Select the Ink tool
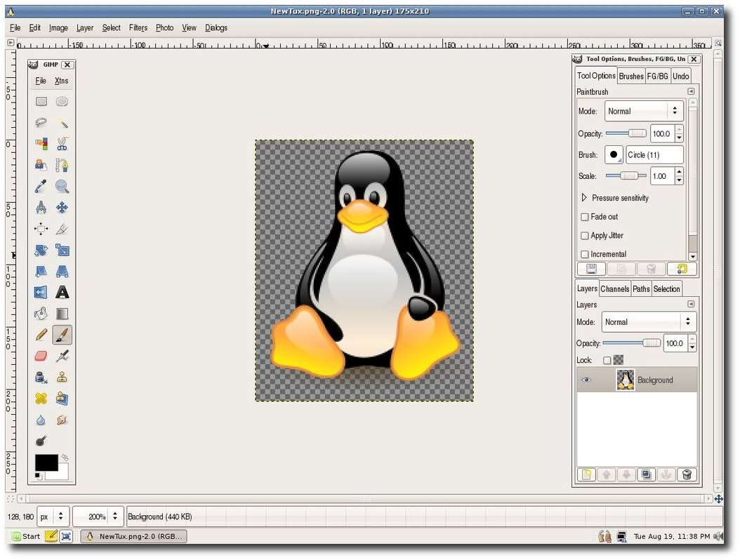The width and height of the screenshot is (740, 560). (x=41, y=378)
